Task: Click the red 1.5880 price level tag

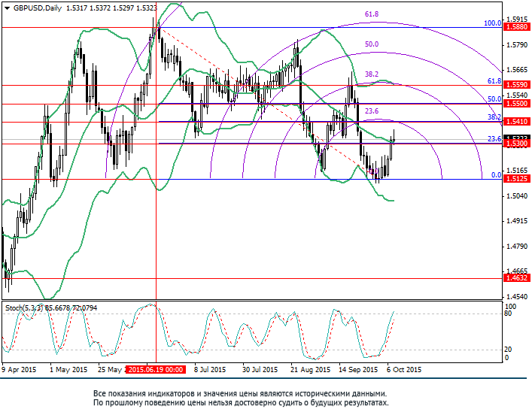Action: point(517,27)
